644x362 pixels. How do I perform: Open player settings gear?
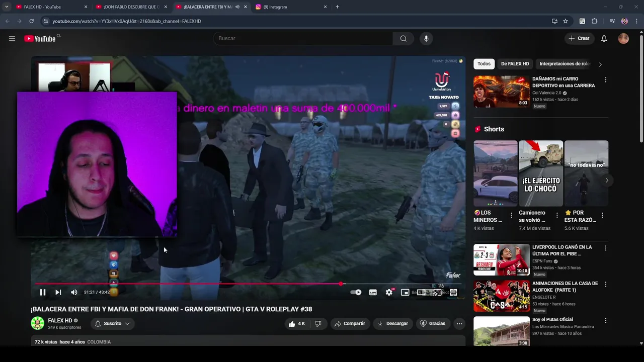(389, 293)
